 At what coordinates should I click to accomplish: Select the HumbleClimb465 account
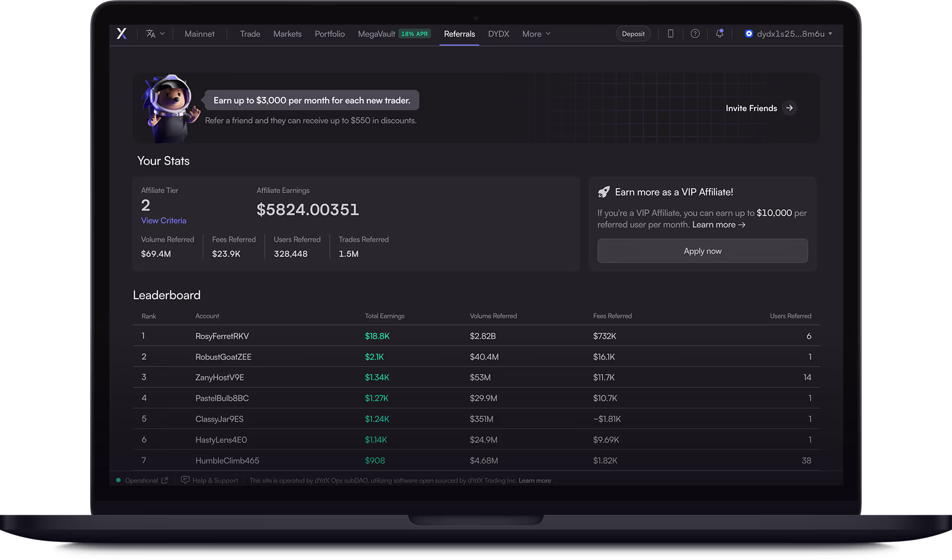(227, 460)
